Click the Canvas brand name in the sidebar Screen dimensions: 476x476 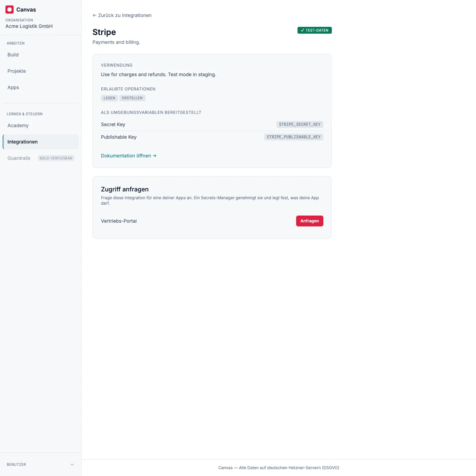tap(26, 10)
